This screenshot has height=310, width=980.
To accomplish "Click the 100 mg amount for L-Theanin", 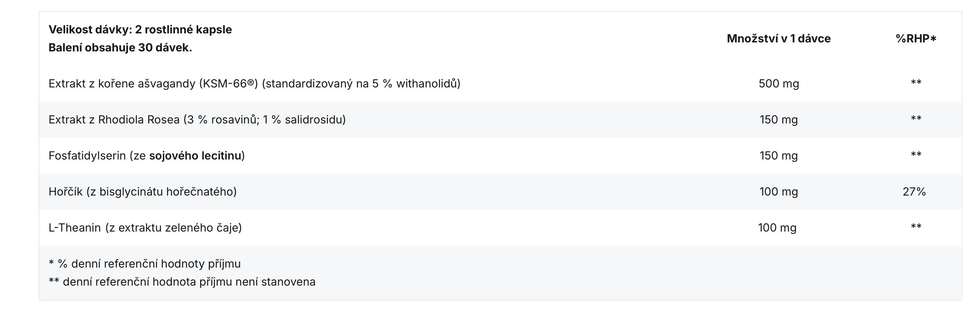I will (x=777, y=228).
